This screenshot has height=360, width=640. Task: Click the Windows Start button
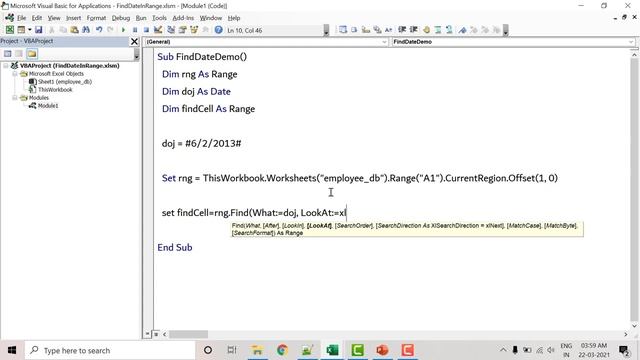(x=12, y=350)
